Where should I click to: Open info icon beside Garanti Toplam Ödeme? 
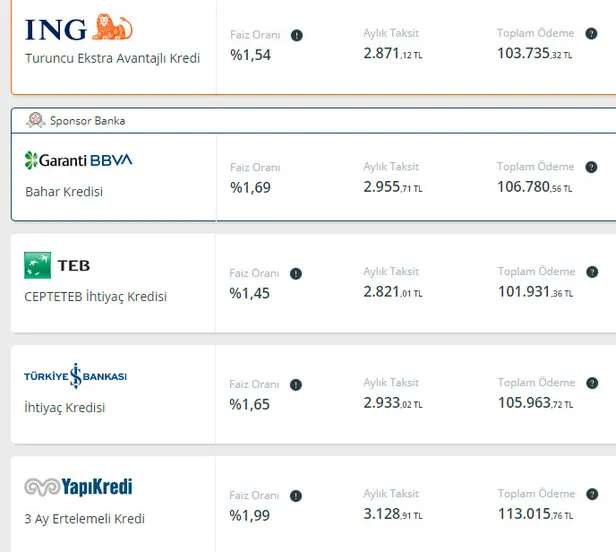click(x=591, y=167)
